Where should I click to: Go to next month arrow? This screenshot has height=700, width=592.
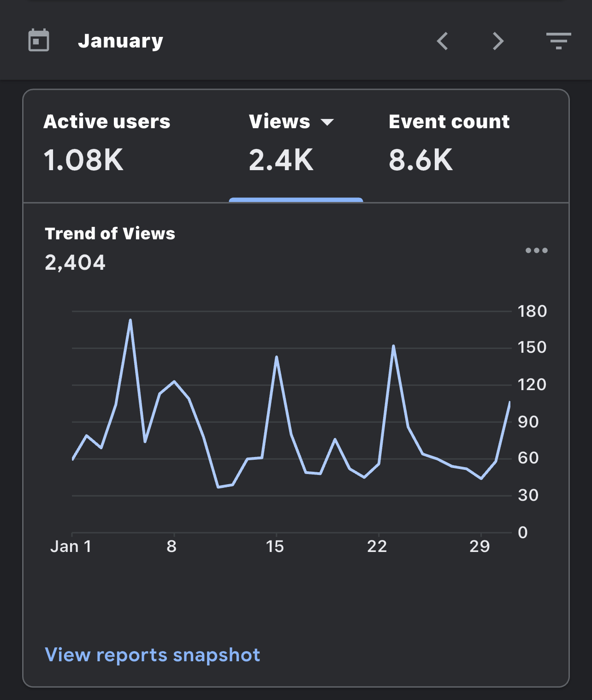[x=498, y=41]
